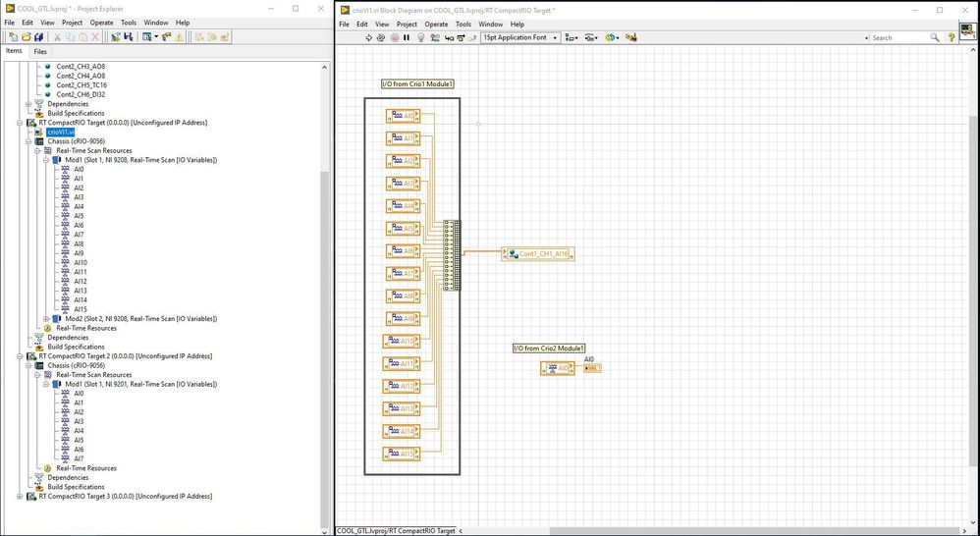Click the Clean Up Diagram icon
This screenshot has height=536, width=980.
(631, 37)
